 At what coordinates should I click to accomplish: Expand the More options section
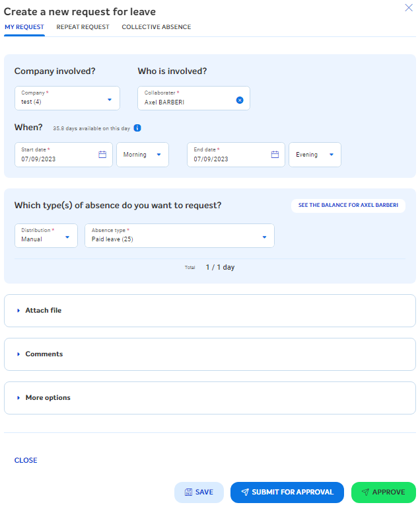48,397
